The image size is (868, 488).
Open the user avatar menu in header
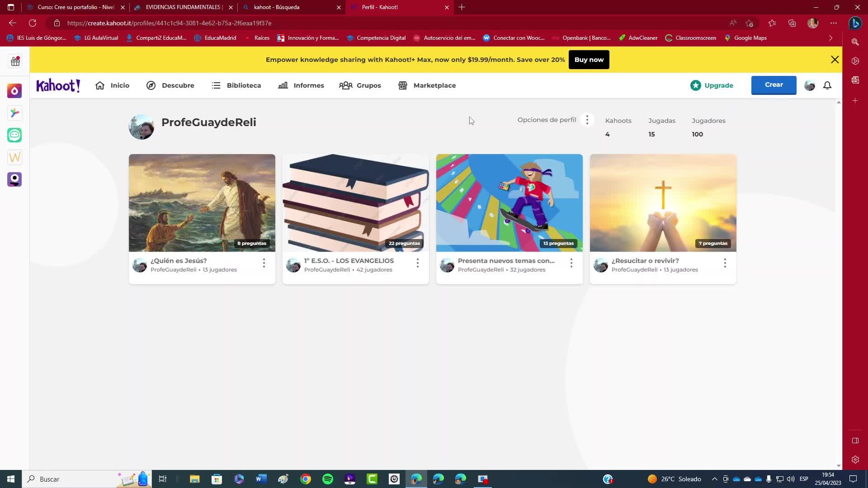(809, 85)
